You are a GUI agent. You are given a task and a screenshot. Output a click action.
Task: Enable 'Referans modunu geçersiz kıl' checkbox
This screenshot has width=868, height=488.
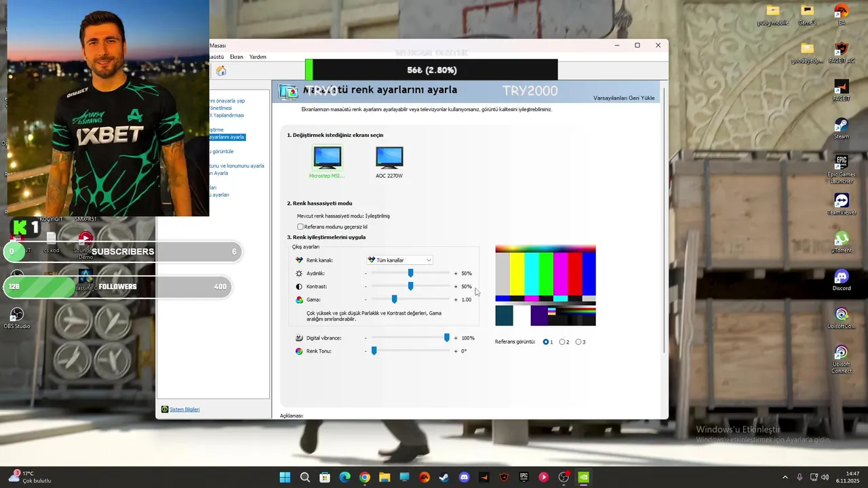point(300,227)
